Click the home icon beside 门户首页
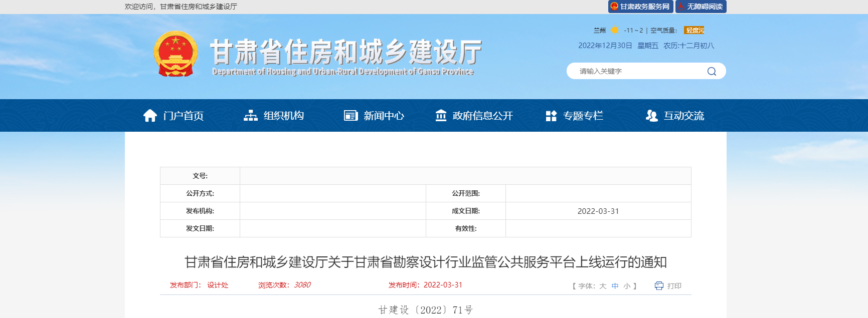The width and height of the screenshot is (868, 318). point(150,116)
